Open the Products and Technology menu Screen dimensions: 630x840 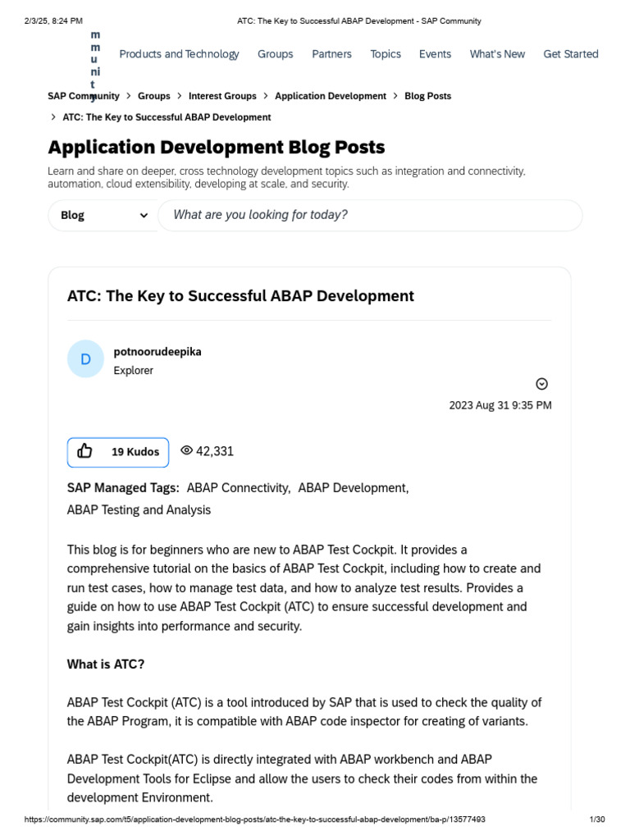179,54
